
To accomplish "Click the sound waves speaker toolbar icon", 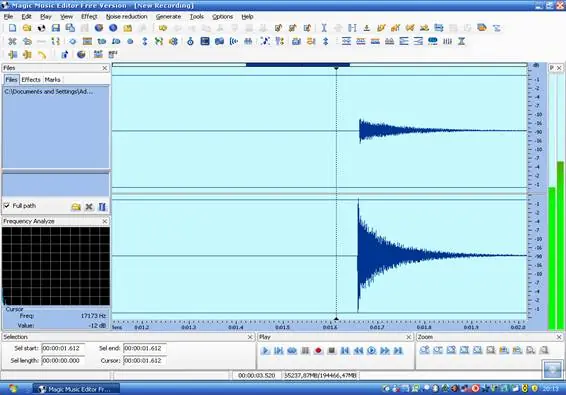I will (234, 42).
